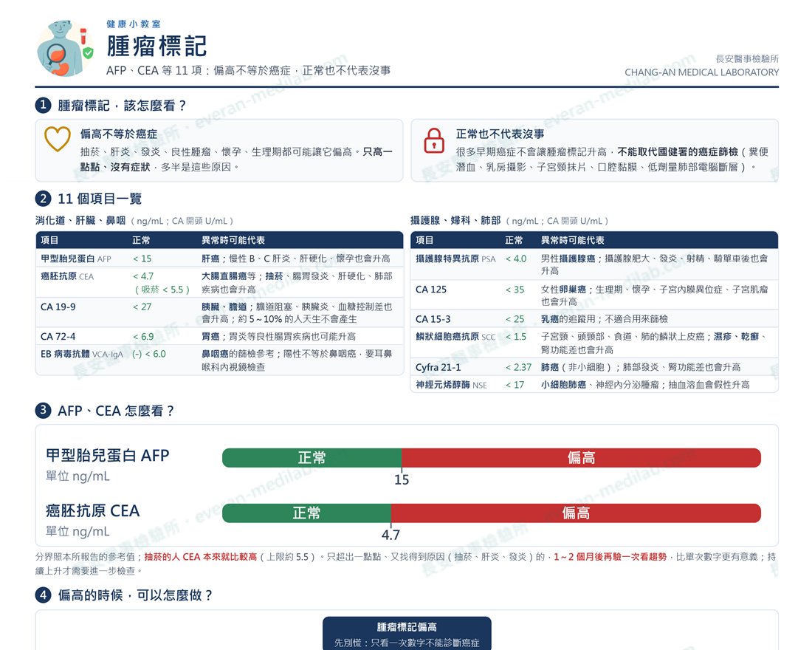This screenshot has width=812, height=650.
Task: Click the < 15 normal value for AFP
Action: [x=142, y=259]
